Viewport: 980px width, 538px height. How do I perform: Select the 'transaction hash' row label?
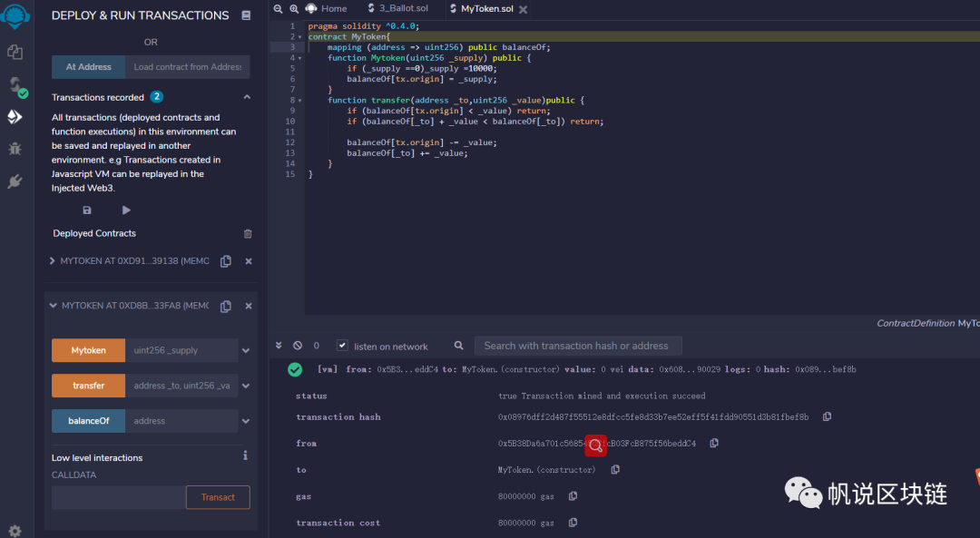point(338,416)
